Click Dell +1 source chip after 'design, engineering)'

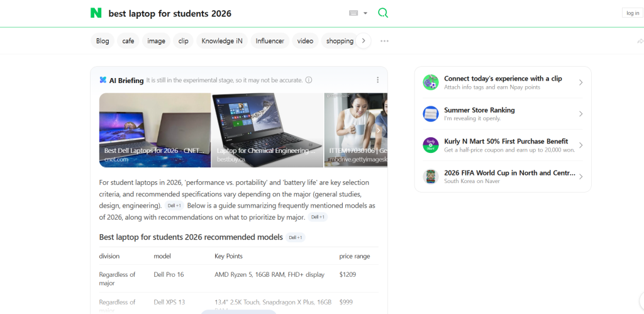click(175, 206)
